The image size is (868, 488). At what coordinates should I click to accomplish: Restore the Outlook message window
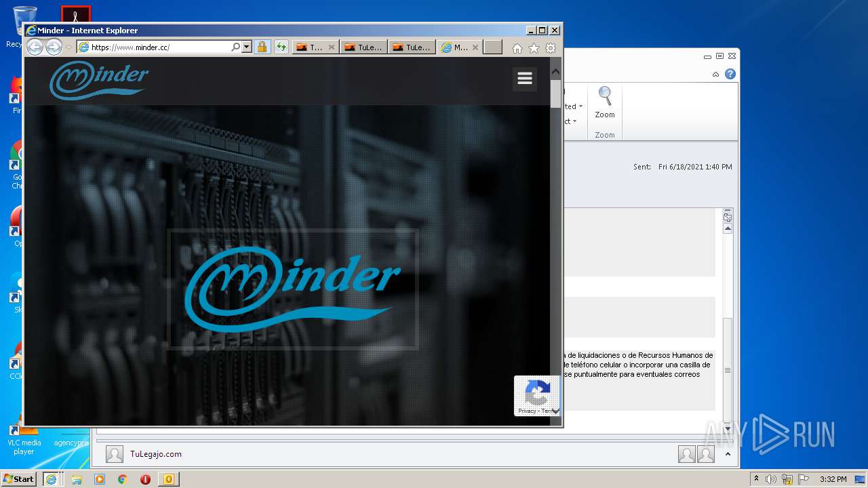720,56
